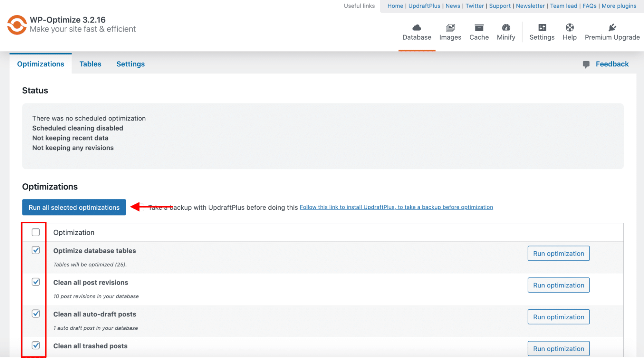
Task: Toggle the select-all Optimization header checkbox
Action: [x=35, y=232]
